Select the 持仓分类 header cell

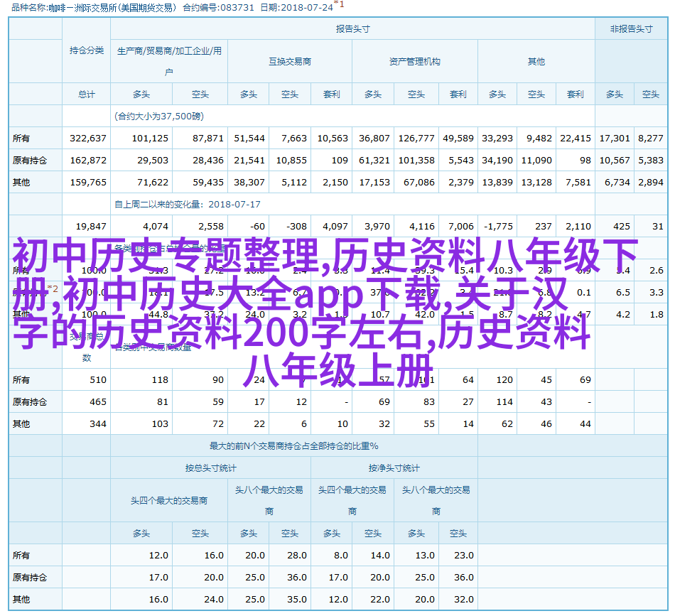86,50
